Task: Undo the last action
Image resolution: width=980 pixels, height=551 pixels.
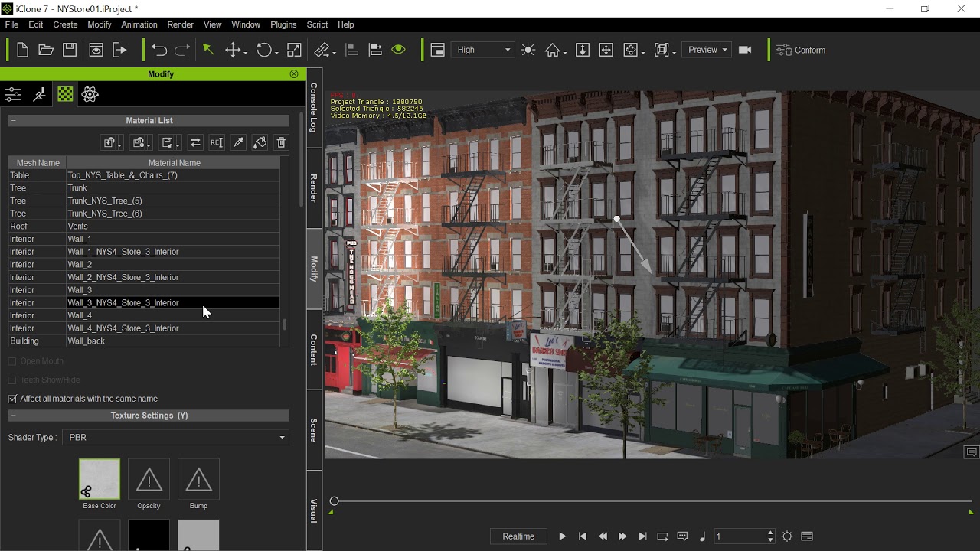Action: point(159,50)
